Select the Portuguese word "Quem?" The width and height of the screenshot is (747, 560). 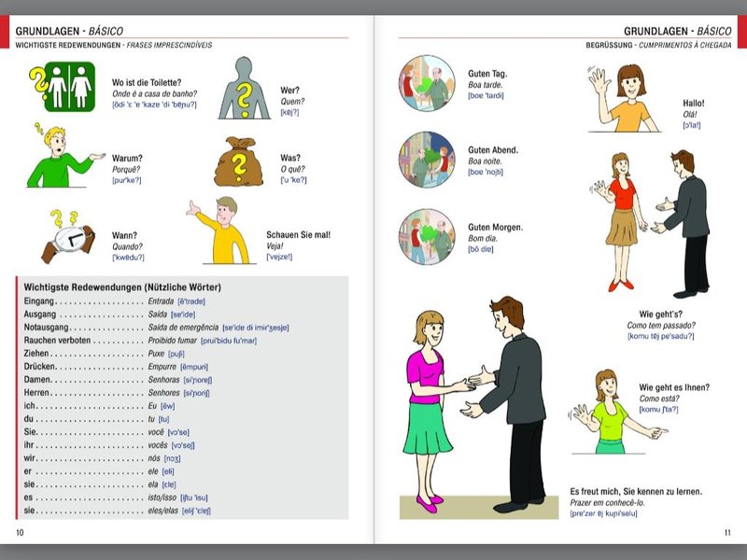tap(292, 102)
